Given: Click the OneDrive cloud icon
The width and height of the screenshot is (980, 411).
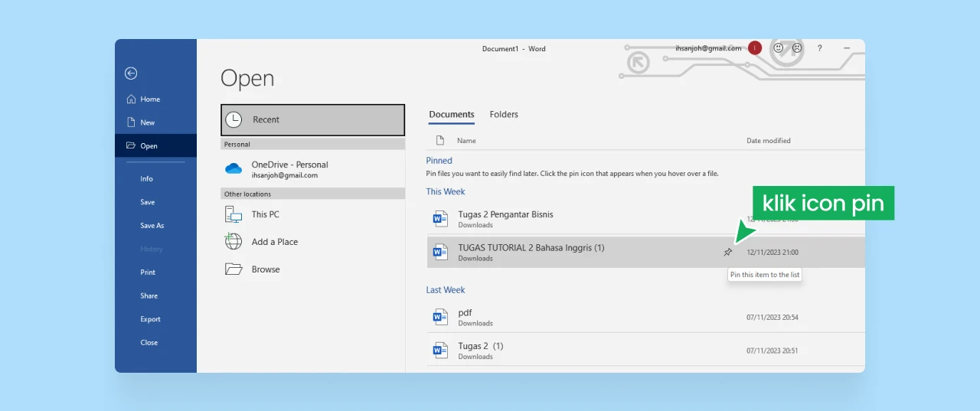Looking at the screenshot, I should [x=234, y=168].
